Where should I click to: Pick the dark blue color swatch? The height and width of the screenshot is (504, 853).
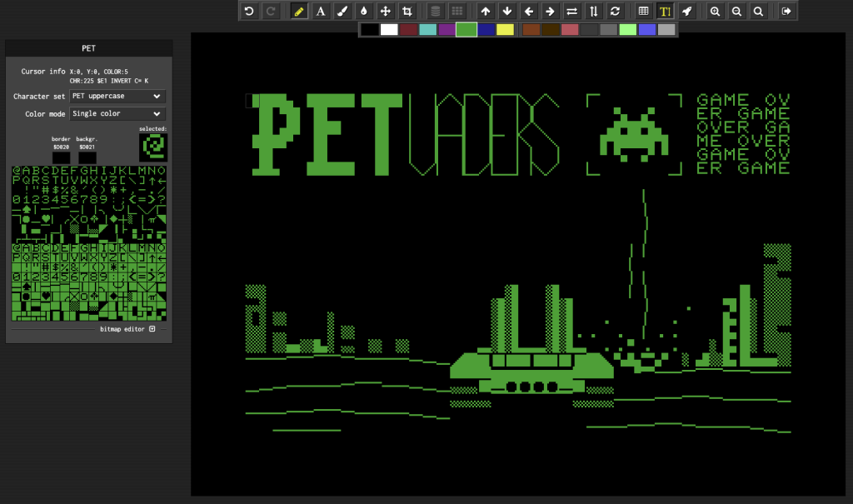click(x=486, y=29)
